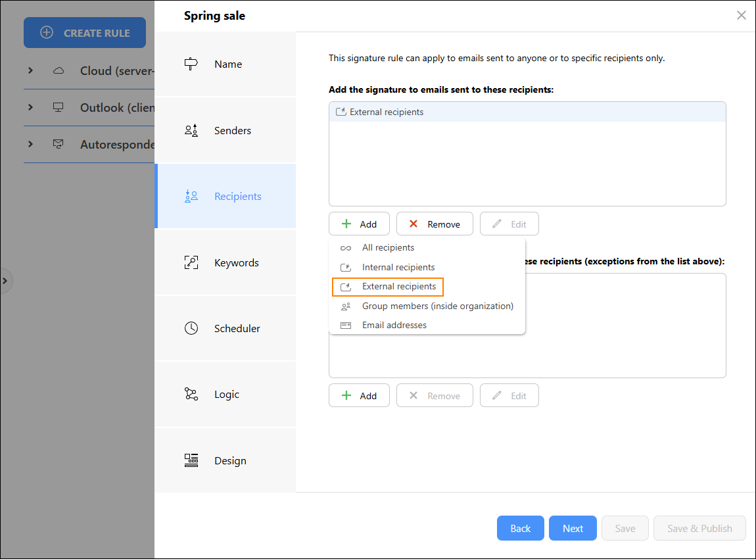Click the Senders people icon

pyautogui.click(x=191, y=130)
